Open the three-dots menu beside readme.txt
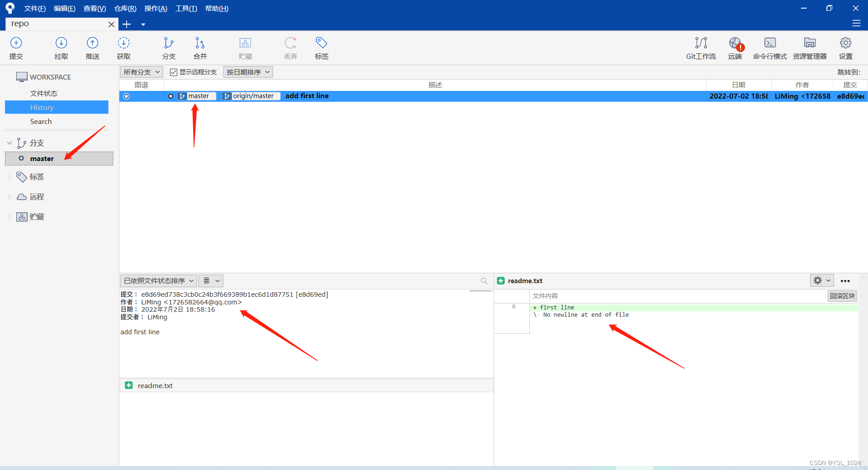Screen dimensions: 868x470 (845, 281)
